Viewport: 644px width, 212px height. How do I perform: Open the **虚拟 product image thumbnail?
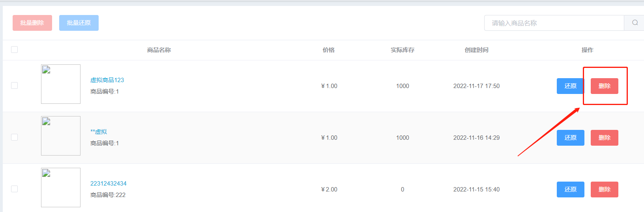tap(61, 136)
